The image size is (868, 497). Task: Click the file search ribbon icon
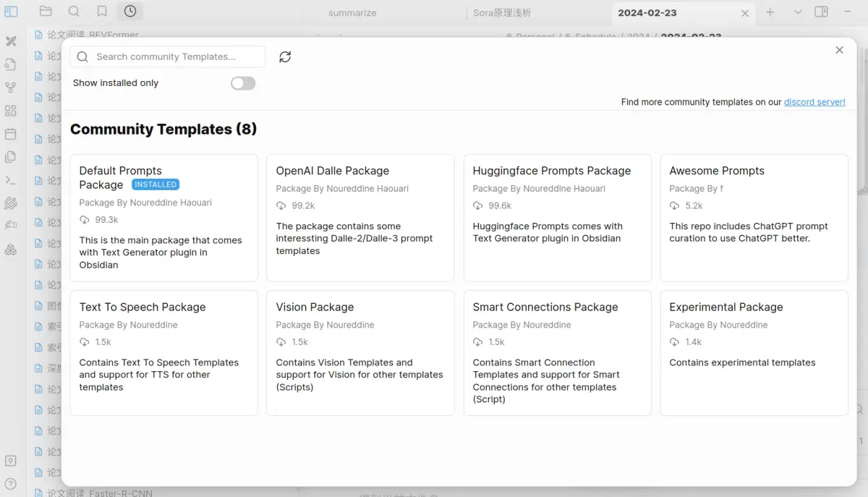tap(11, 64)
